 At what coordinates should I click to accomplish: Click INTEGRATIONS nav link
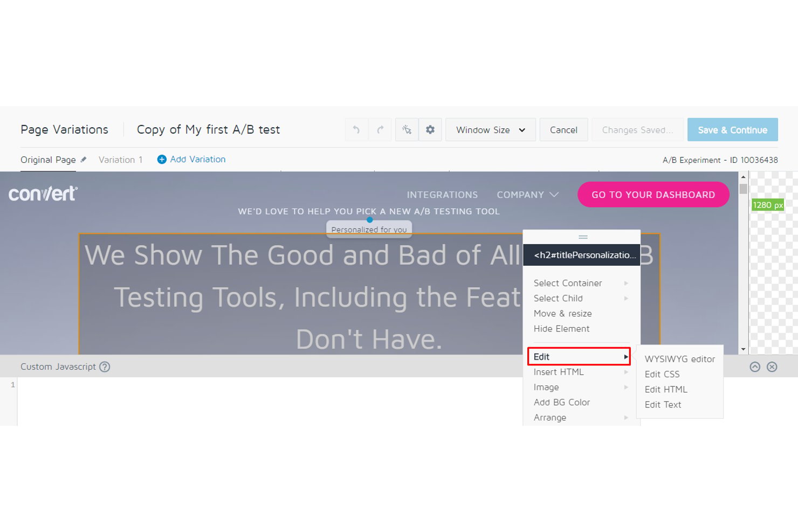[442, 195]
